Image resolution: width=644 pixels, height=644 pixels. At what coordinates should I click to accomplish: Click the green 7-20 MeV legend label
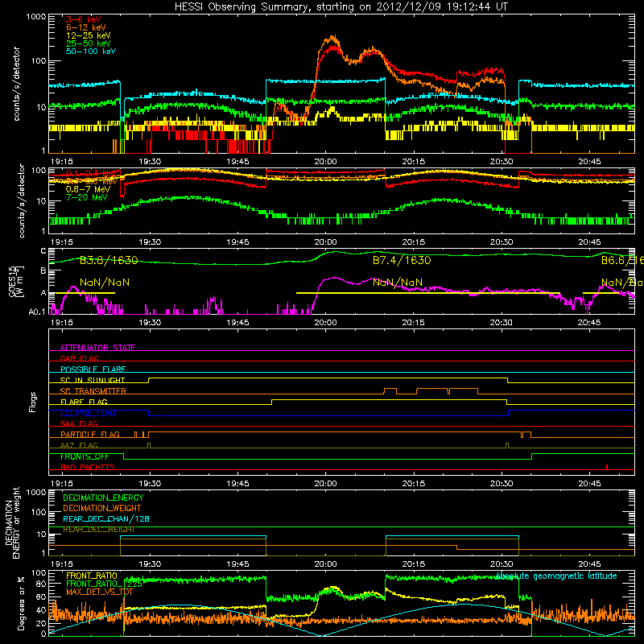coord(87,197)
